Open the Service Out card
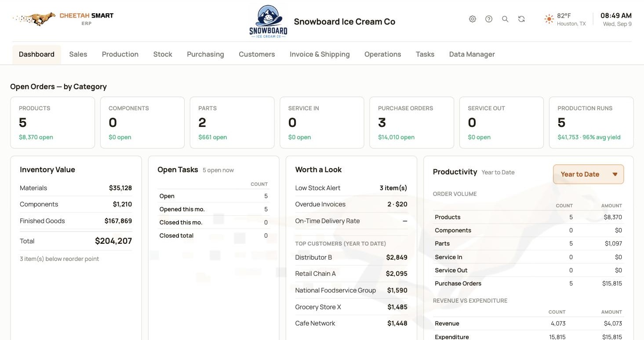The width and height of the screenshot is (644, 340). point(502,123)
